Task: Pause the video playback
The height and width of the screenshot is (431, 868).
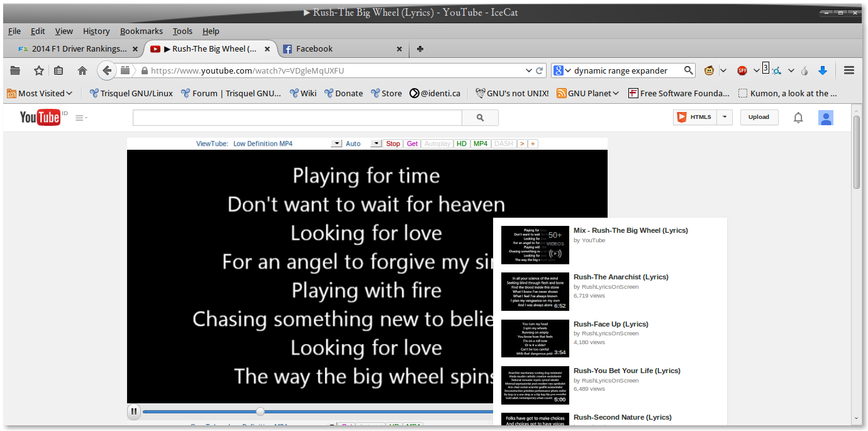Action: tap(133, 411)
